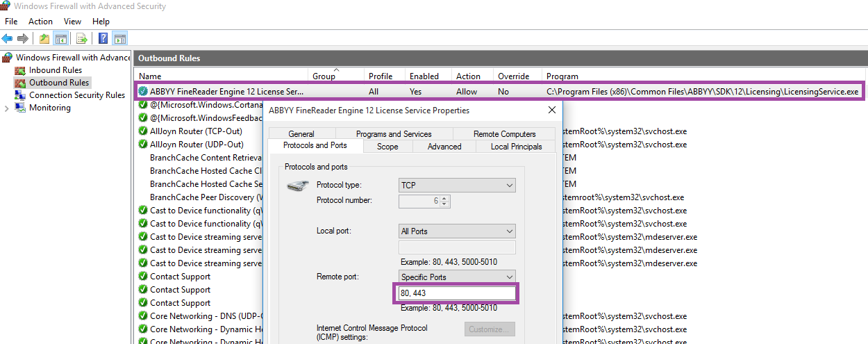Viewport: 868px width, 344px height.
Task: Select the AllJoyn Router (TCP-Out) rule
Action: point(197,131)
